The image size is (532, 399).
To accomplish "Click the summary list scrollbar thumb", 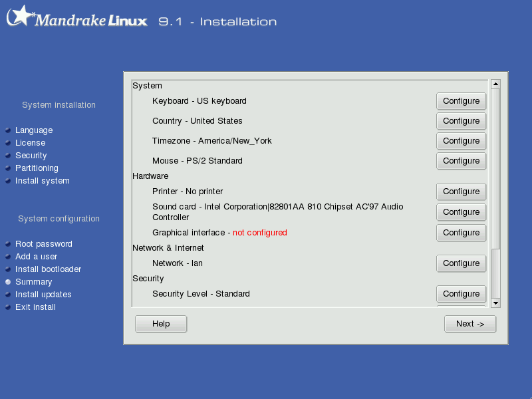I will 495,169.
